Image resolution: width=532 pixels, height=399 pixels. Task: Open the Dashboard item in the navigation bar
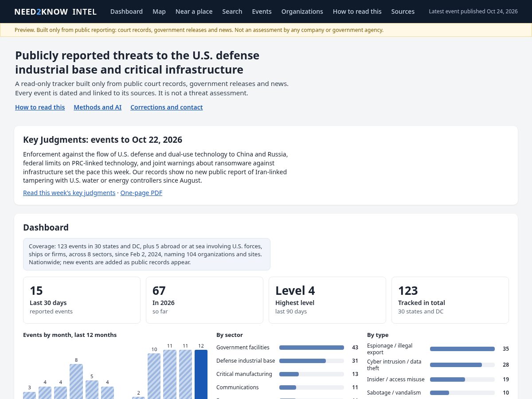click(126, 12)
